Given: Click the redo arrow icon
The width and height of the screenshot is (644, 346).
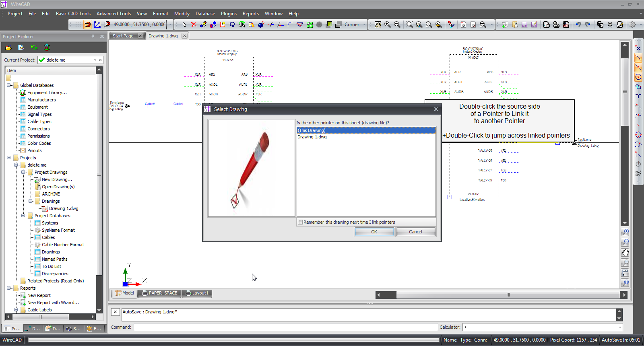Looking at the screenshot, I should coord(588,25).
